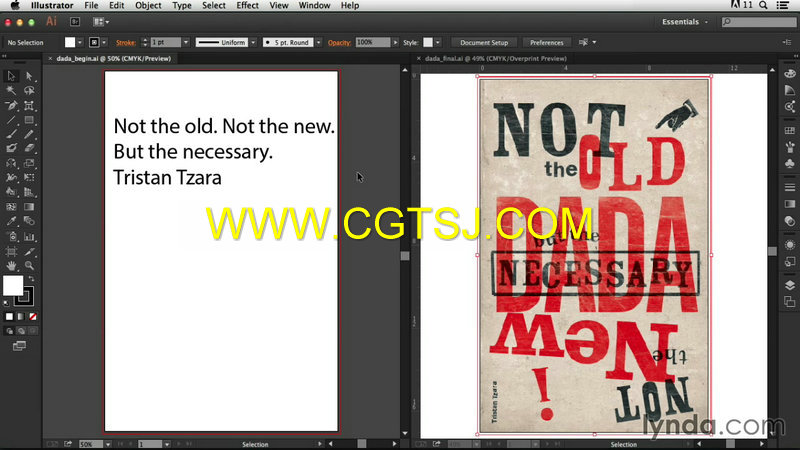Switch to dada_final.ai document tab
This screenshot has width=800, height=450.
(x=495, y=59)
